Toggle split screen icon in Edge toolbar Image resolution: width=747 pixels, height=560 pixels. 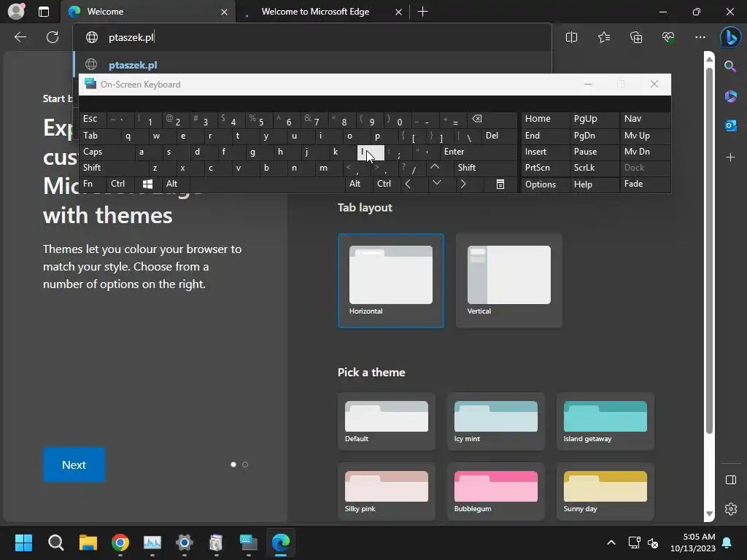click(571, 37)
